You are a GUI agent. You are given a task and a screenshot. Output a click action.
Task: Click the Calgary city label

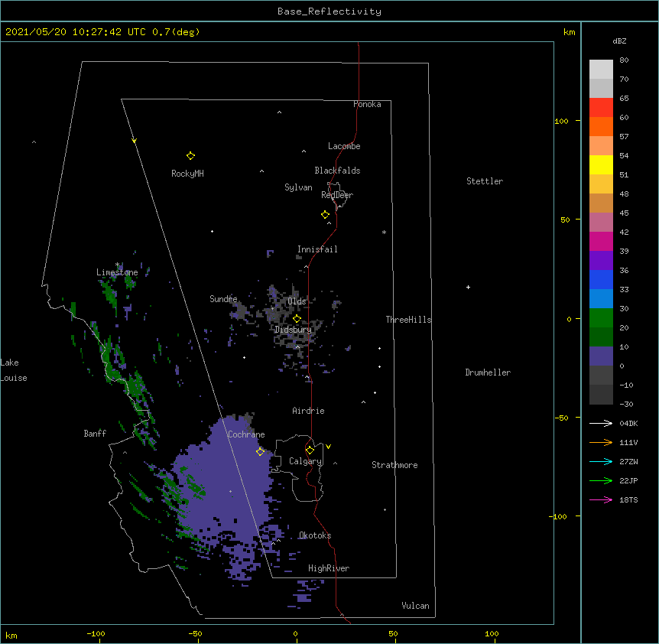click(x=305, y=461)
